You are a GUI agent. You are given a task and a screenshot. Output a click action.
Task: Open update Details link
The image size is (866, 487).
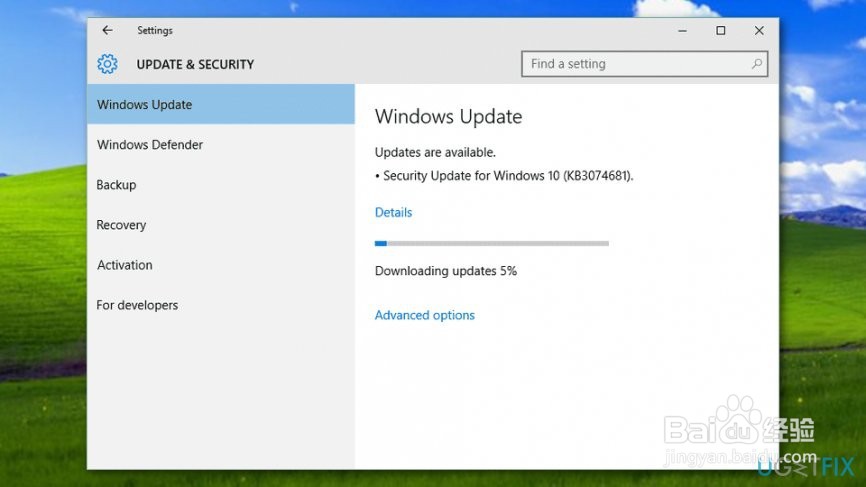[393, 213]
